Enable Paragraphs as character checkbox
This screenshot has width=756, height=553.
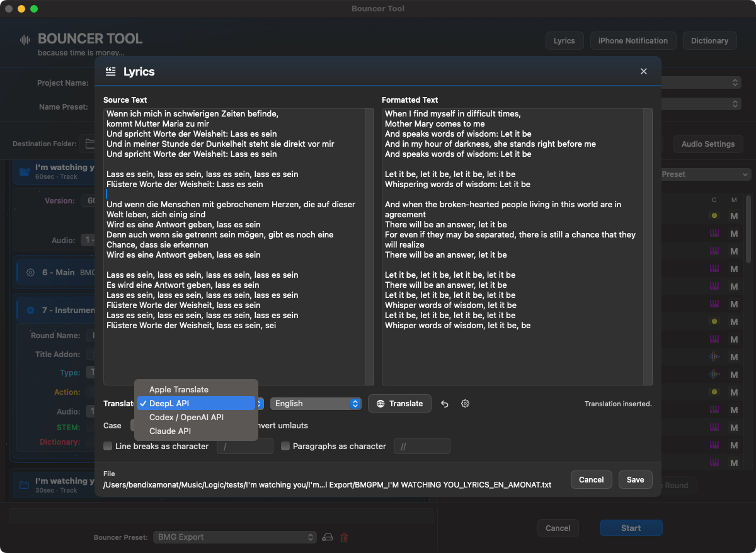click(x=285, y=446)
